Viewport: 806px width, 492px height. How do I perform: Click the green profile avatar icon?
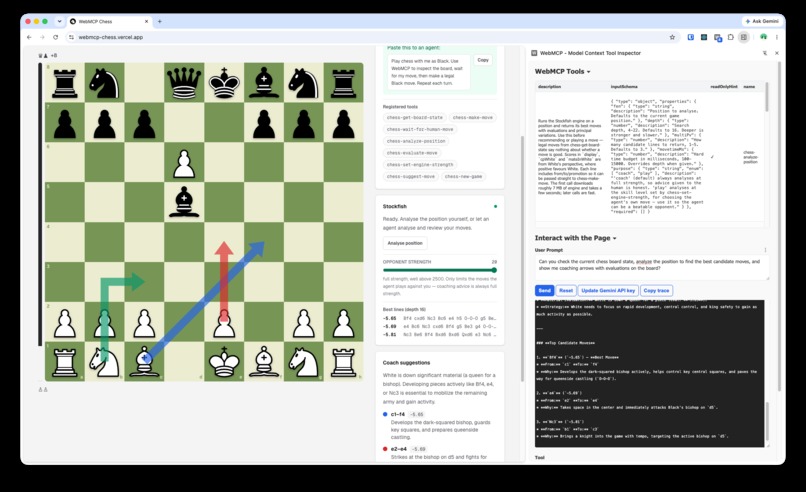pyautogui.click(x=763, y=37)
